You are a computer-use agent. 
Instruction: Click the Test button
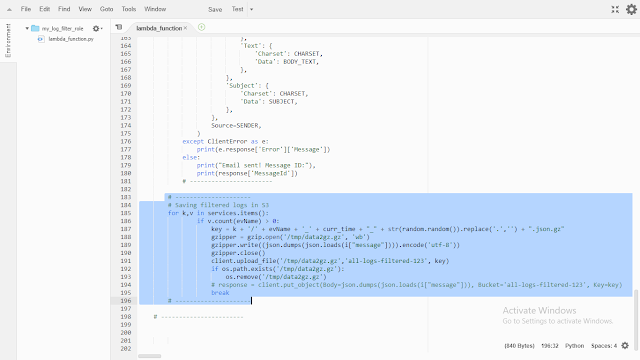[238, 9]
